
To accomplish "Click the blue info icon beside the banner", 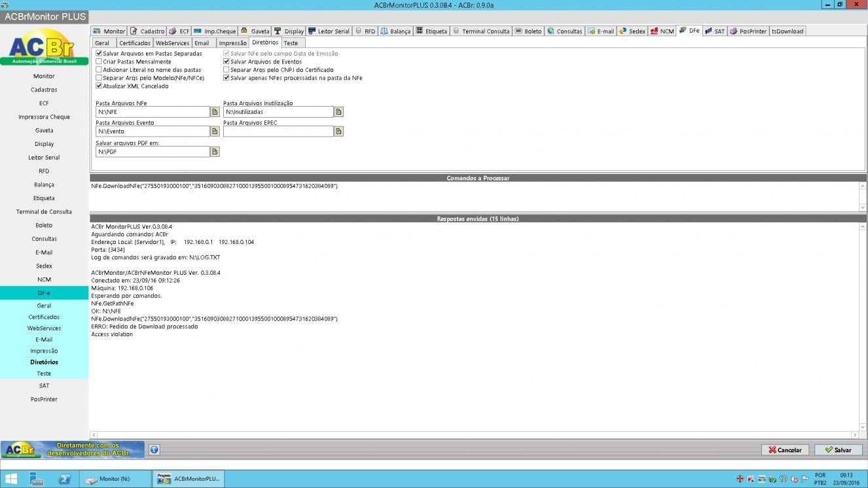I will pos(154,449).
